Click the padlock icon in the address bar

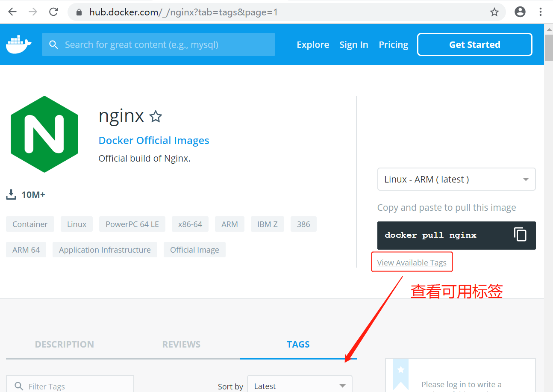[x=79, y=12]
